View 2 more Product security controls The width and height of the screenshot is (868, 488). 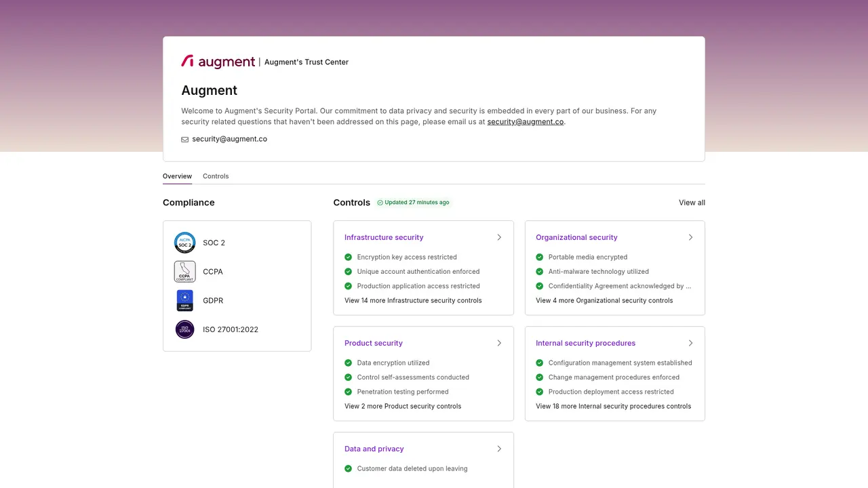pyautogui.click(x=403, y=406)
